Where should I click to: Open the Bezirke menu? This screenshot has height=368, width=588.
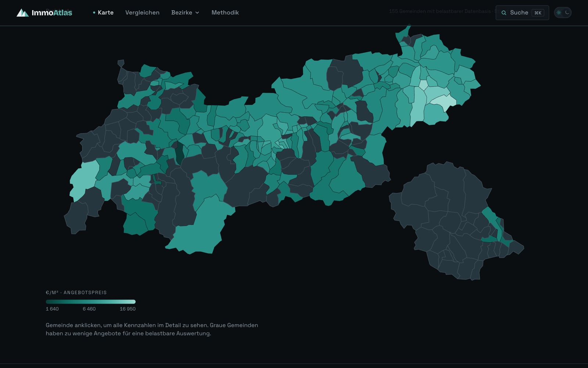pyautogui.click(x=185, y=13)
